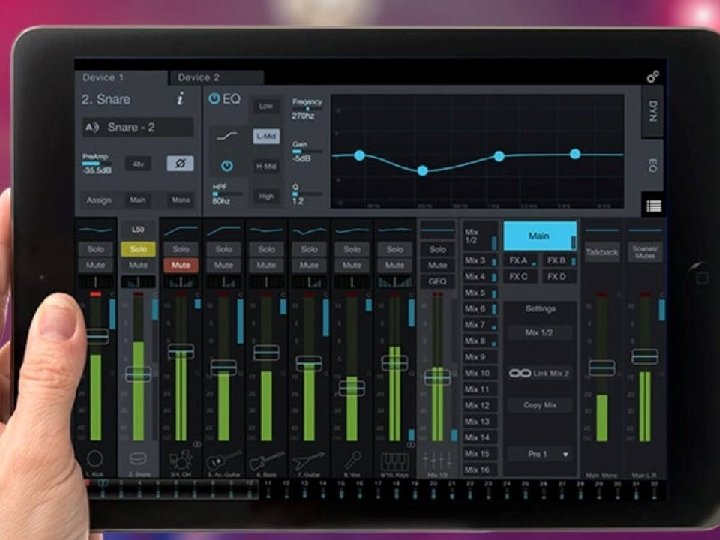Toggle the Mono assign button
720x540 pixels.
click(x=181, y=200)
